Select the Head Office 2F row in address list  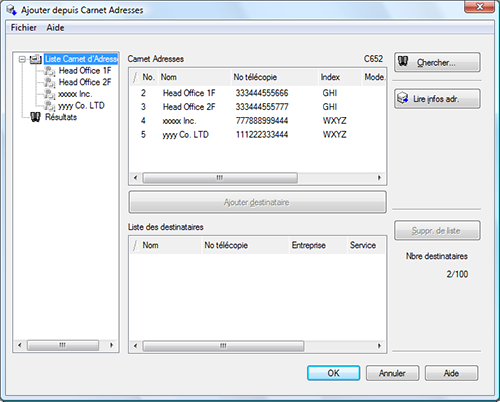click(x=257, y=107)
